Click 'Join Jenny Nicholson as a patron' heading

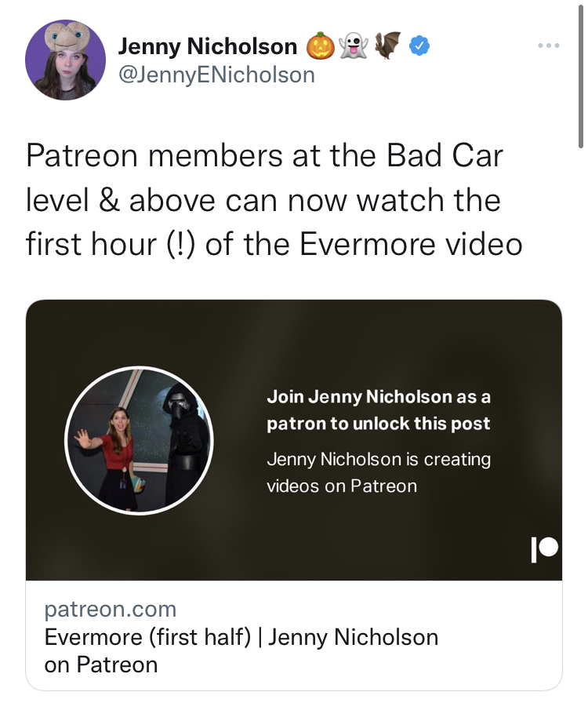(x=379, y=397)
